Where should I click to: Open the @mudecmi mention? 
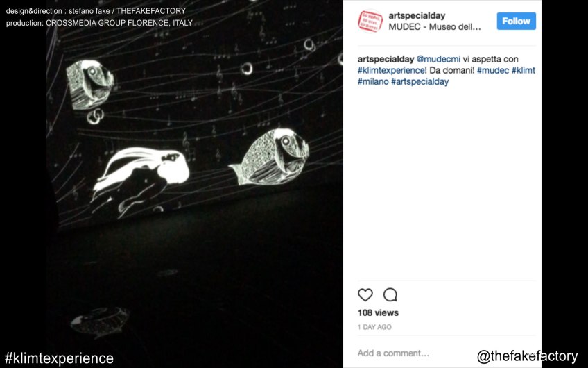438,59
